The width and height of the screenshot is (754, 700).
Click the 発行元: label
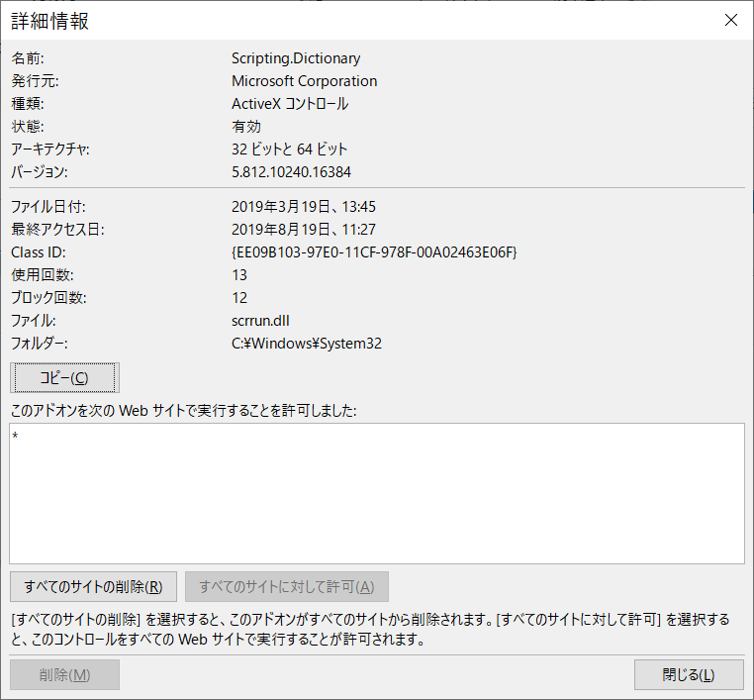click(35, 81)
